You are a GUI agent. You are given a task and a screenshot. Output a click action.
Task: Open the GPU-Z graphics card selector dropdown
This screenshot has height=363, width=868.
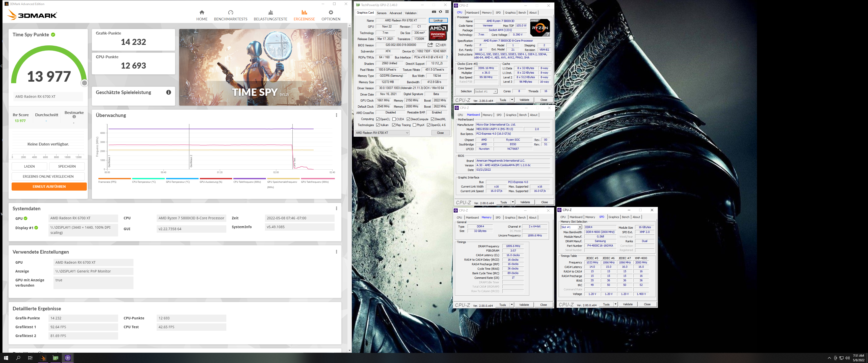pos(382,133)
